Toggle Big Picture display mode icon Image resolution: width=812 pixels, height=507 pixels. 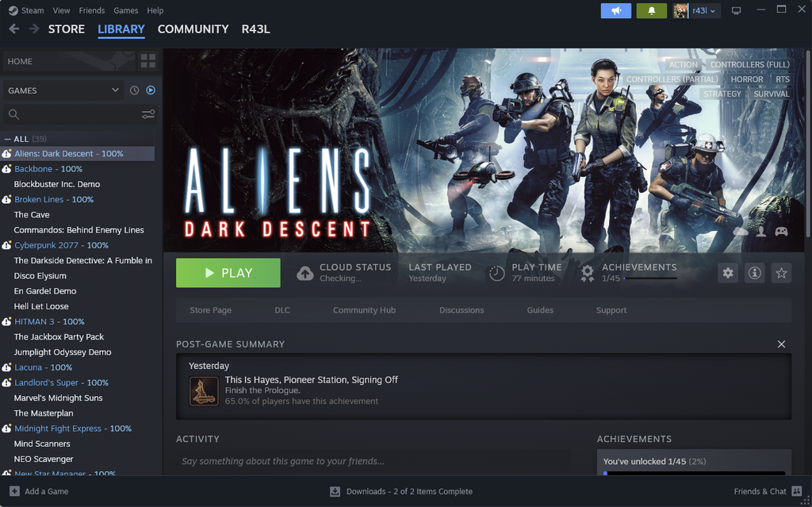(736, 10)
